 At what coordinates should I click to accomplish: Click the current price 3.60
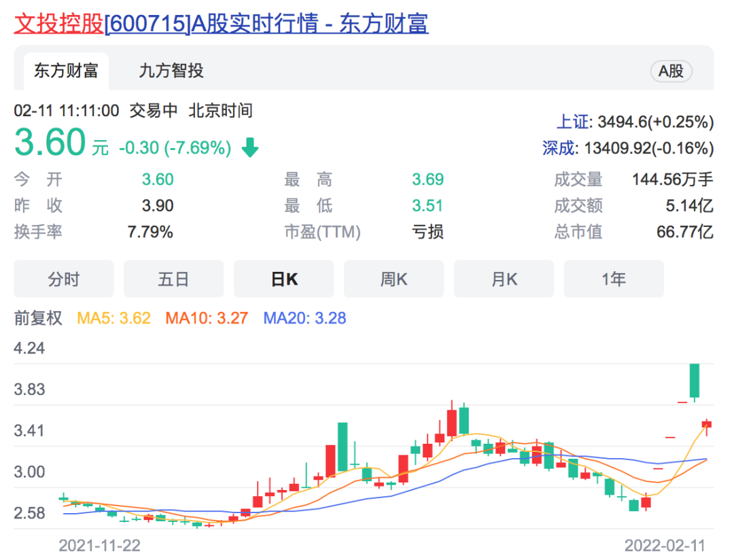pos(50,143)
